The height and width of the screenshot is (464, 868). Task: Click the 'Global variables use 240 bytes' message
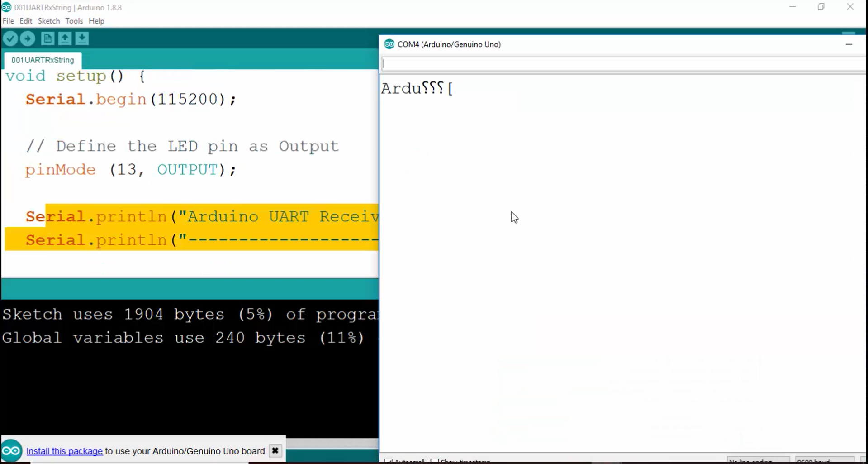[x=183, y=338]
